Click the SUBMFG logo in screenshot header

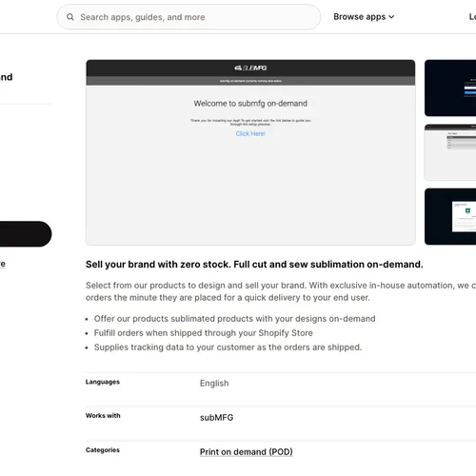tap(250, 68)
